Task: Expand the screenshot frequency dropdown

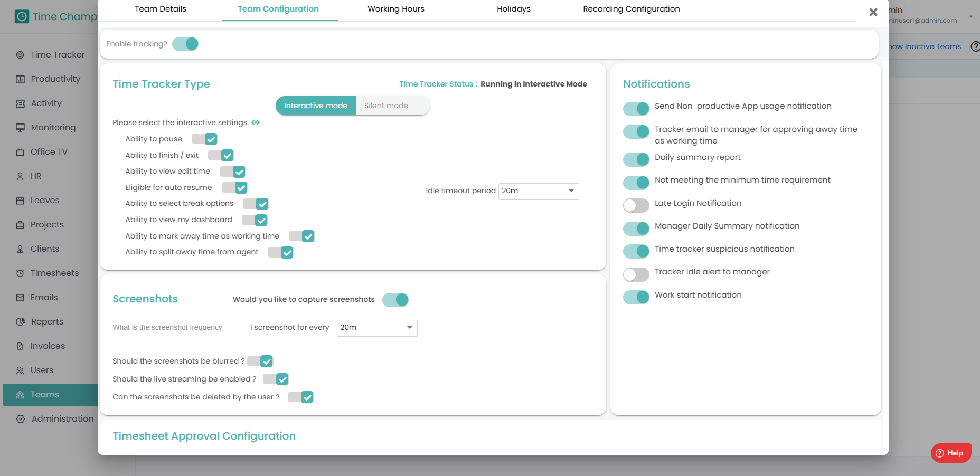Action: [x=377, y=328]
